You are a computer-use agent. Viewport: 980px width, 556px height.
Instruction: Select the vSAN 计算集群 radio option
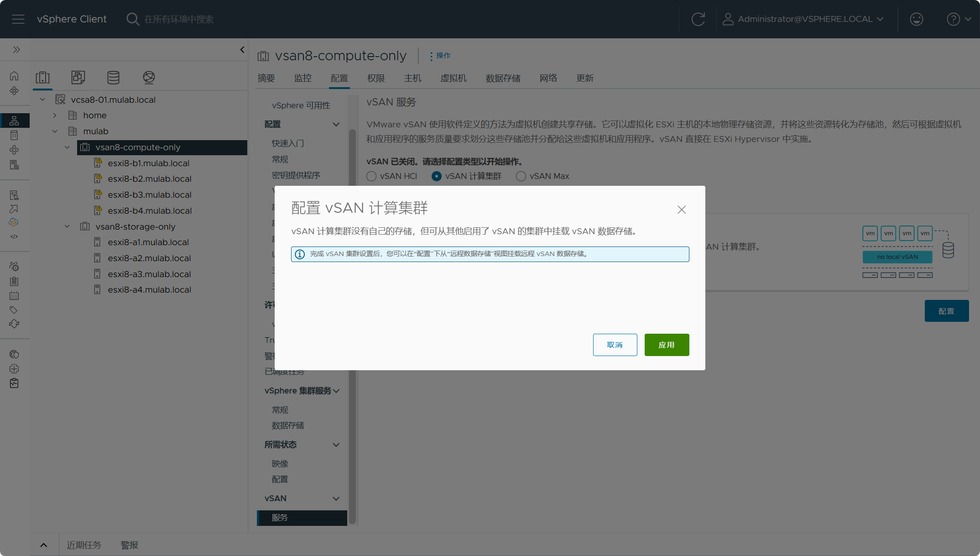pos(437,176)
